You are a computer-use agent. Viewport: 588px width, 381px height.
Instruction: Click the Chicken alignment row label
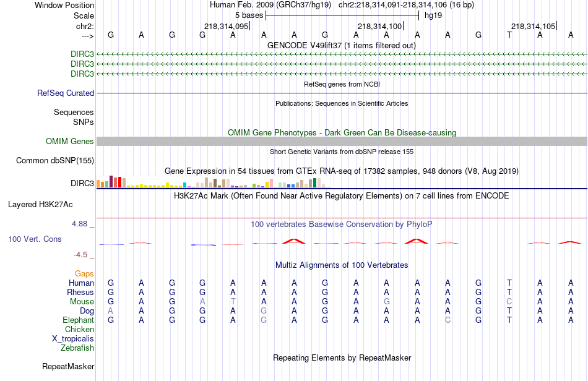(79, 329)
